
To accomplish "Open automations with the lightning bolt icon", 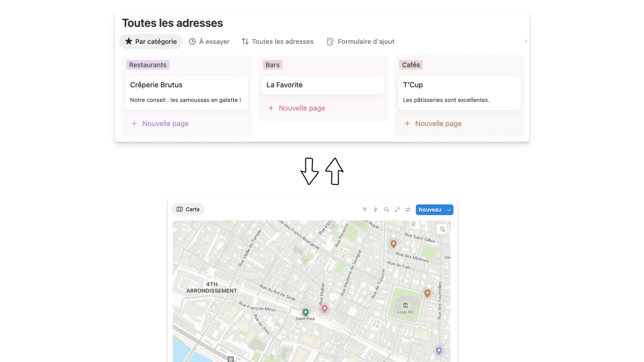I will pyautogui.click(x=376, y=209).
